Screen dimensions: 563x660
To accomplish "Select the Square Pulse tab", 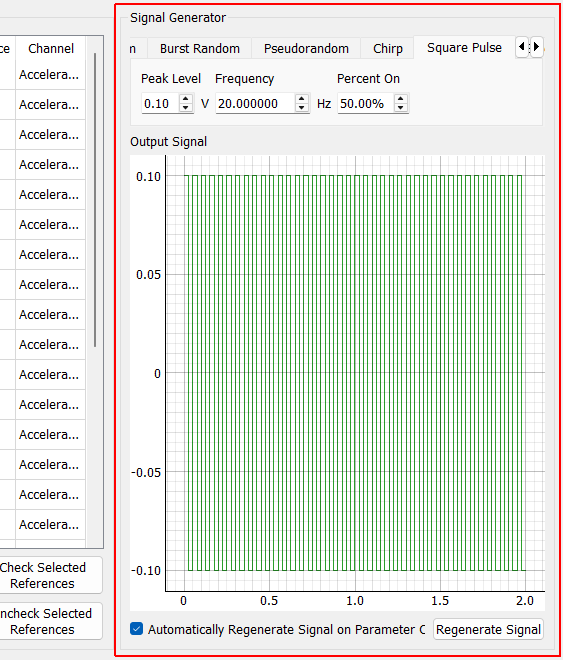I will 464,48.
